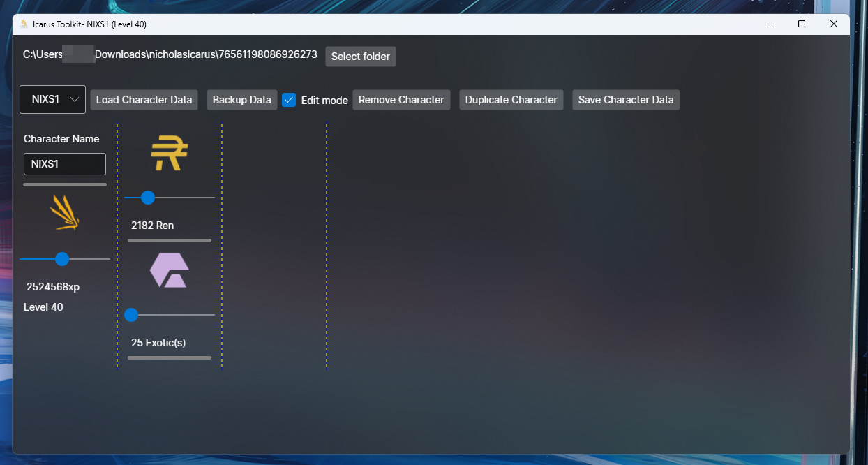Viewport: 868px width, 465px height.
Task: Click the Ren amount slider handle
Action: tap(147, 198)
